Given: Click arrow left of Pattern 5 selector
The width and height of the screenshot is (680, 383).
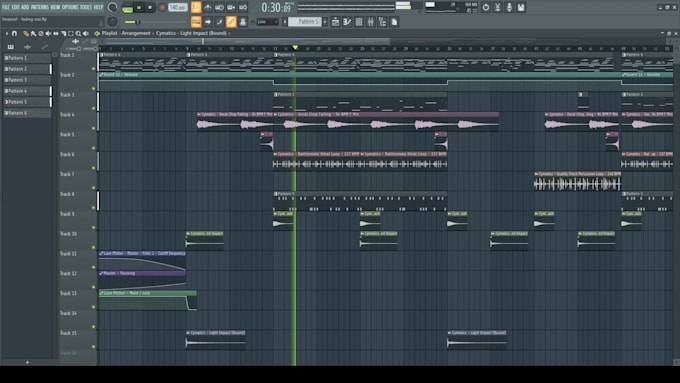Looking at the screenshot, I should (285, 22).
